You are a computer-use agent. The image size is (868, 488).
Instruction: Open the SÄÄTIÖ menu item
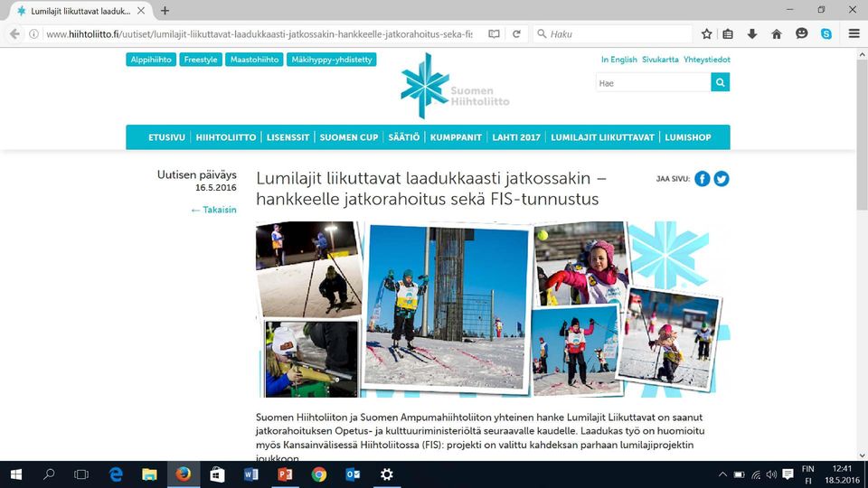[x=403, y=137]
